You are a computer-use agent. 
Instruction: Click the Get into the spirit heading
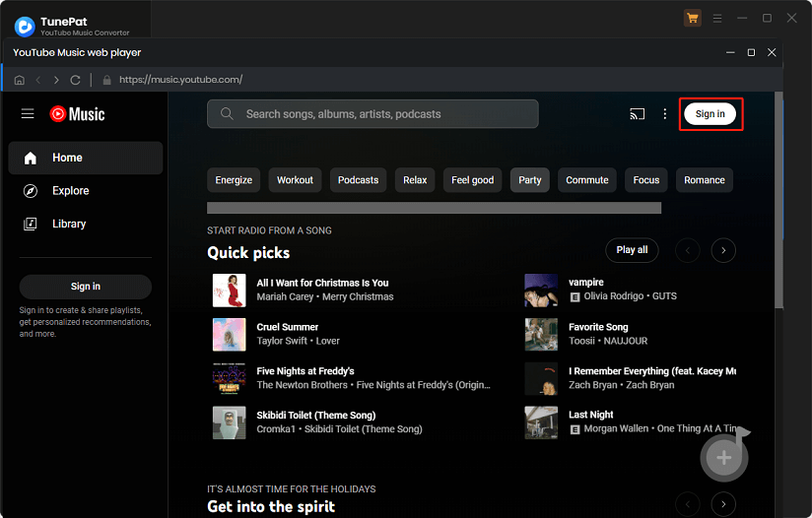(271, 506)
